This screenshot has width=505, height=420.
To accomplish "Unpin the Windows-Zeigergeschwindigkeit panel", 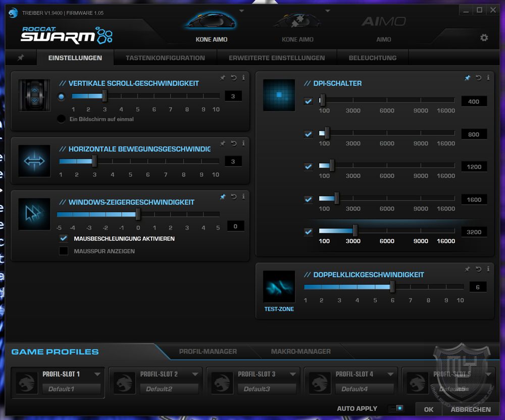I will point(223,196).
